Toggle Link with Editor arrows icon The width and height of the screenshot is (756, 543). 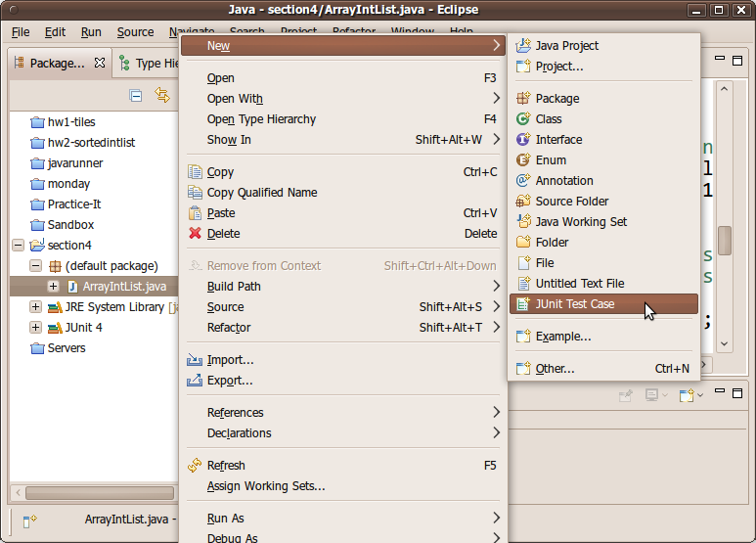162,95
